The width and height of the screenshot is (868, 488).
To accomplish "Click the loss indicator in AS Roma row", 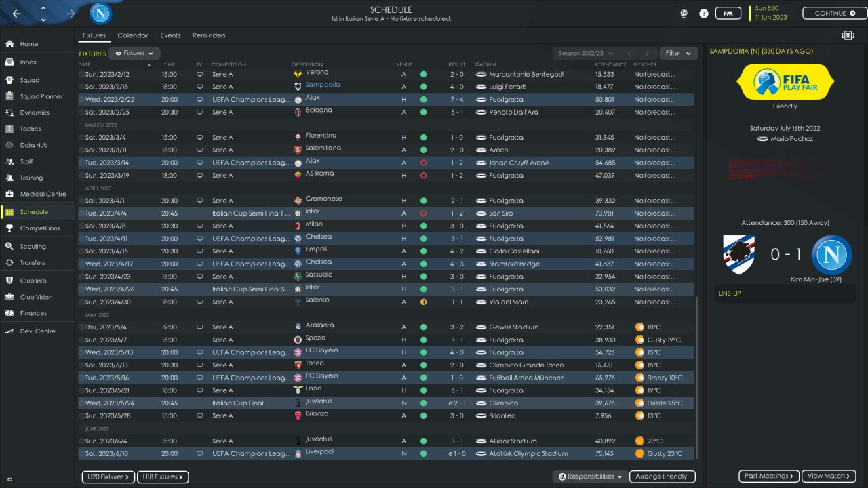I will (423, 176).
